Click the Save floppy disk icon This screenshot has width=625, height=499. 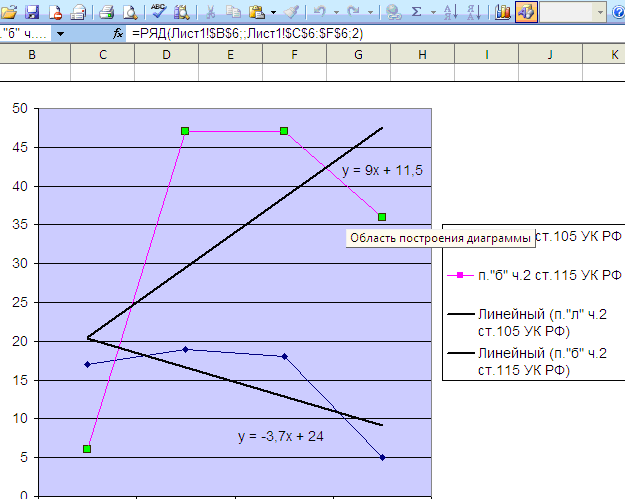coord(32,12)
